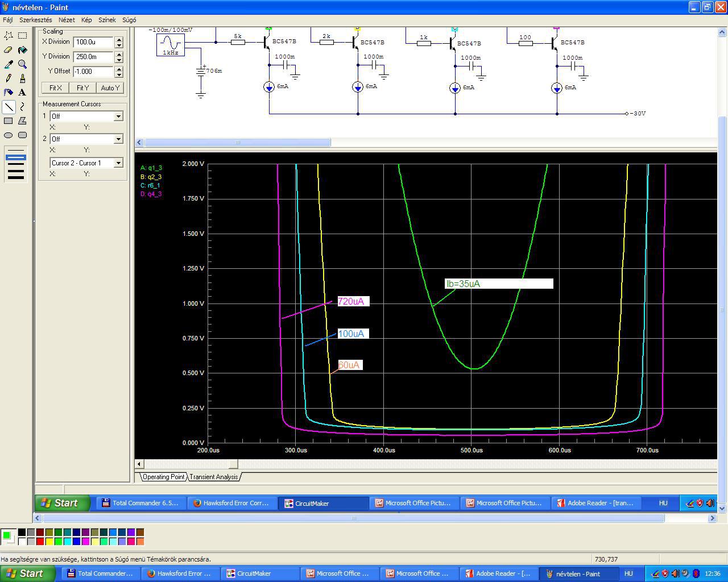Activate the Text tool

click(x=22, y=92)
